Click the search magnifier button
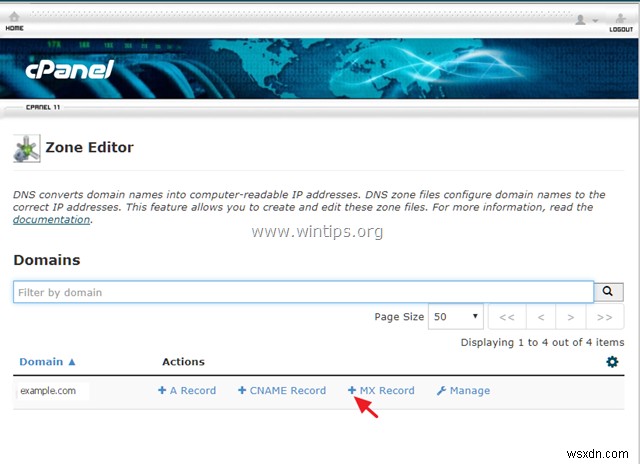 pyautogui.click(x=608, y=292)
